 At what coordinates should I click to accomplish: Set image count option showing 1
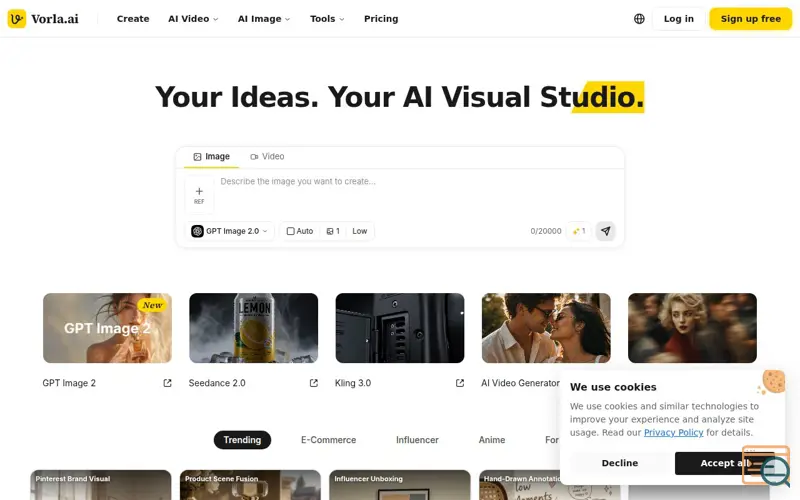click(x=333, y=231)
